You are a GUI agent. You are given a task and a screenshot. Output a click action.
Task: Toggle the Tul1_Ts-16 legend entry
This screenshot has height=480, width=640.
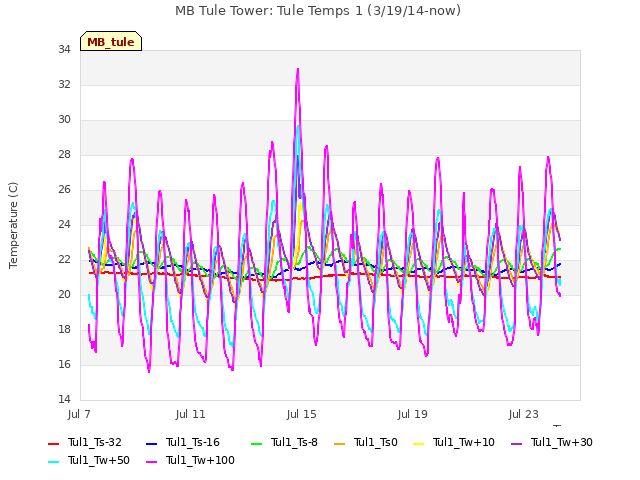click(x=183, y=442)
